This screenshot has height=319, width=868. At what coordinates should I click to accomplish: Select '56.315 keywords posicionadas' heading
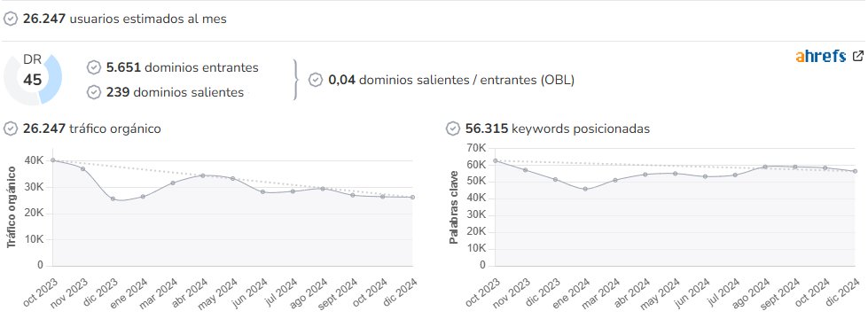(558, 128)
